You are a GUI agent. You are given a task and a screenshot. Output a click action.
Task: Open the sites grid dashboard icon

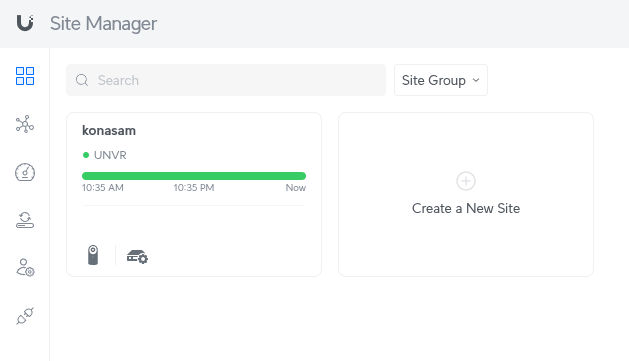[25, 76]
